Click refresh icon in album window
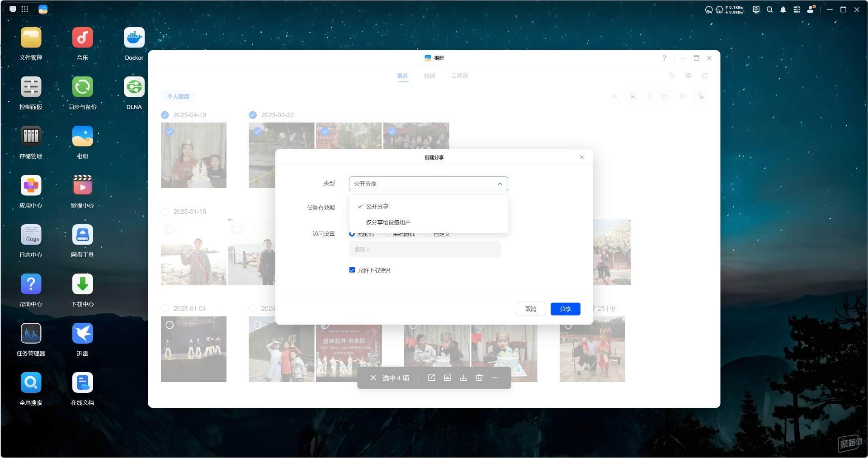The height and width of the screenshot is (458, 868). pos(704,76)
